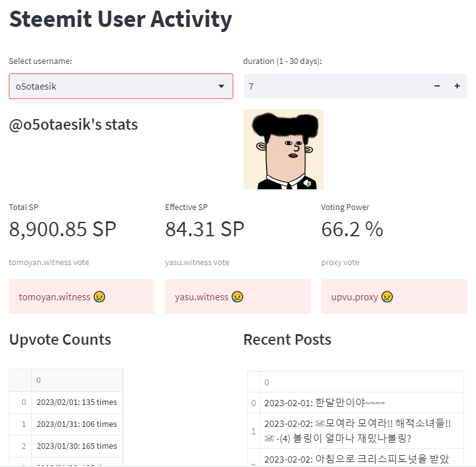Select the 2023/01/30: 165 times row
The height and width of the screenshot is (467, 476).
click(77, 446)
